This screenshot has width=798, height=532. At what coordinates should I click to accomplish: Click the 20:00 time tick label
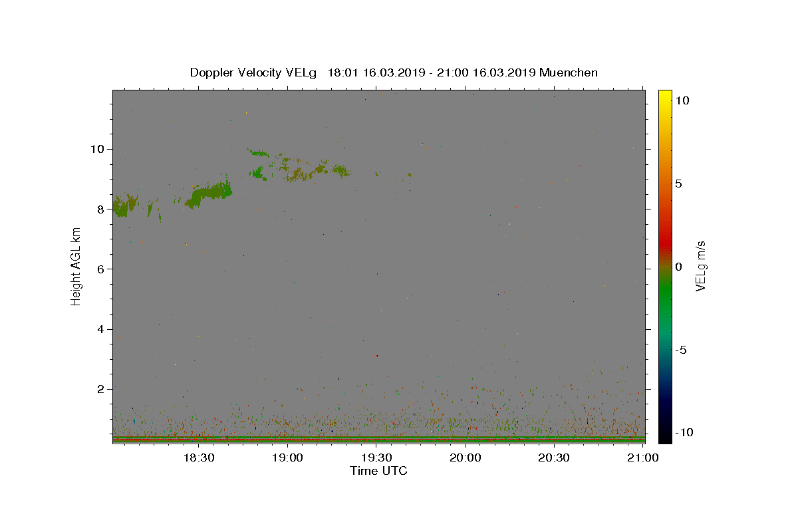pyautogui.click(x=465, y=458)
